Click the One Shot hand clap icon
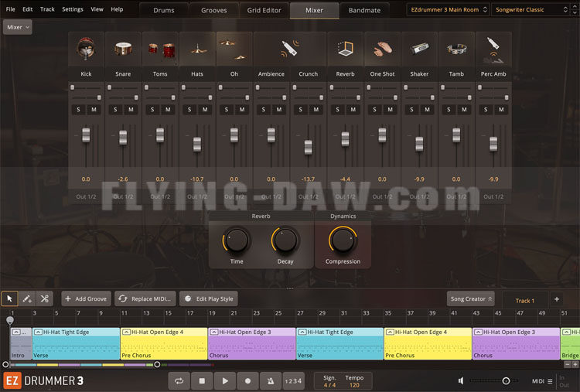This screenshot has width=580, height=392. pos(382,49)
